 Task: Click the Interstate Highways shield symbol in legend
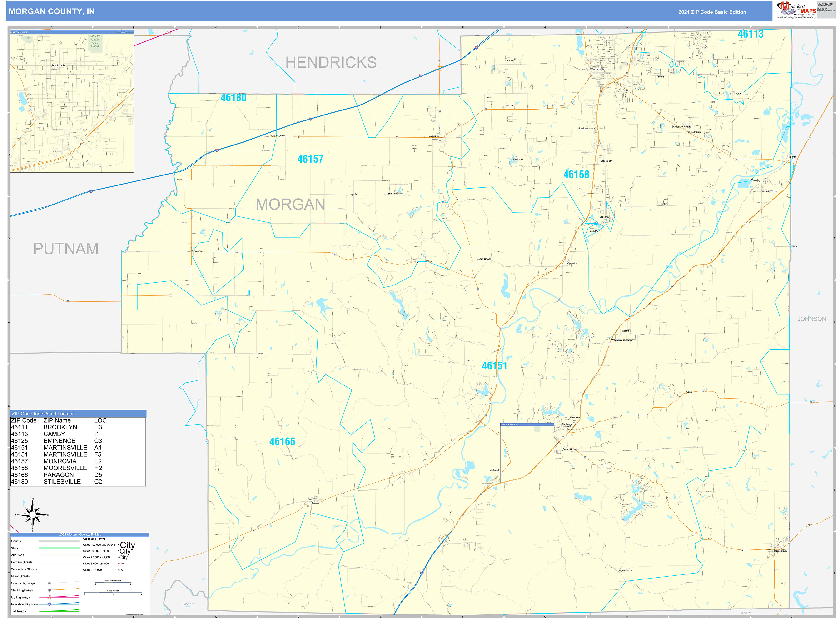pyautogui.click(x=49, y=604)
